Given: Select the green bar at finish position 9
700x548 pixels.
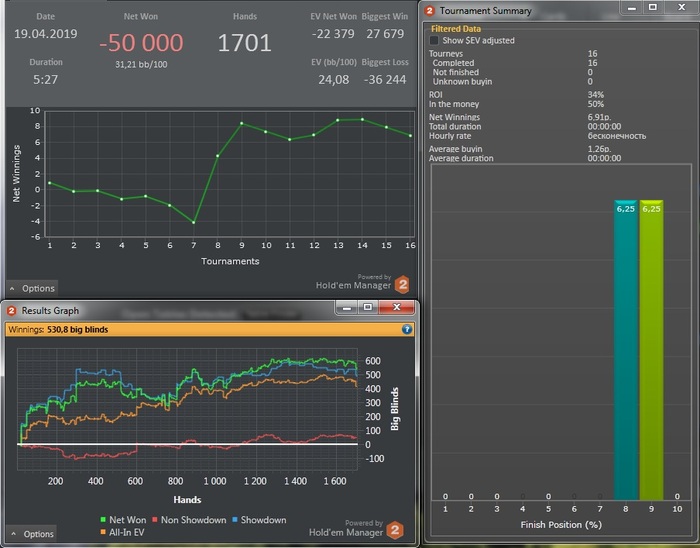Looking at the screenshot, I should pos(651,350).
